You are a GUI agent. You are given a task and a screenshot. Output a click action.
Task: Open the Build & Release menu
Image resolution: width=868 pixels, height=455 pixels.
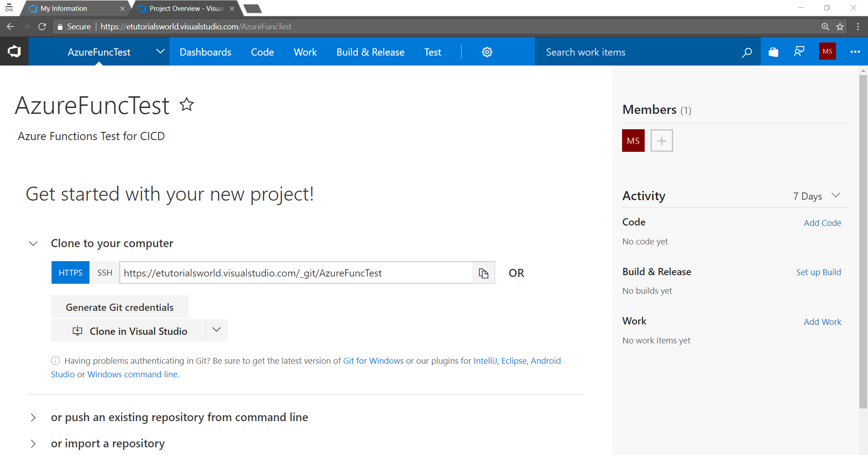tap(370, 52)
